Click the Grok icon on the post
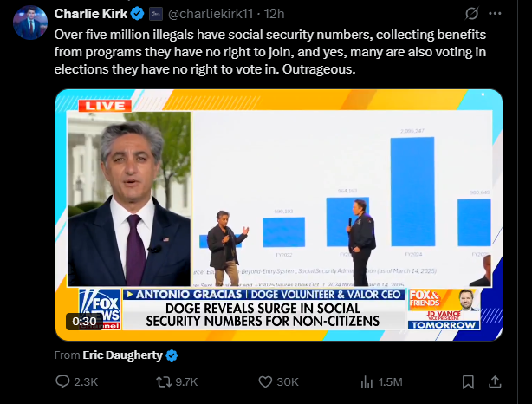532x404 pixels. pyautogui.click(x=472, y=14)
